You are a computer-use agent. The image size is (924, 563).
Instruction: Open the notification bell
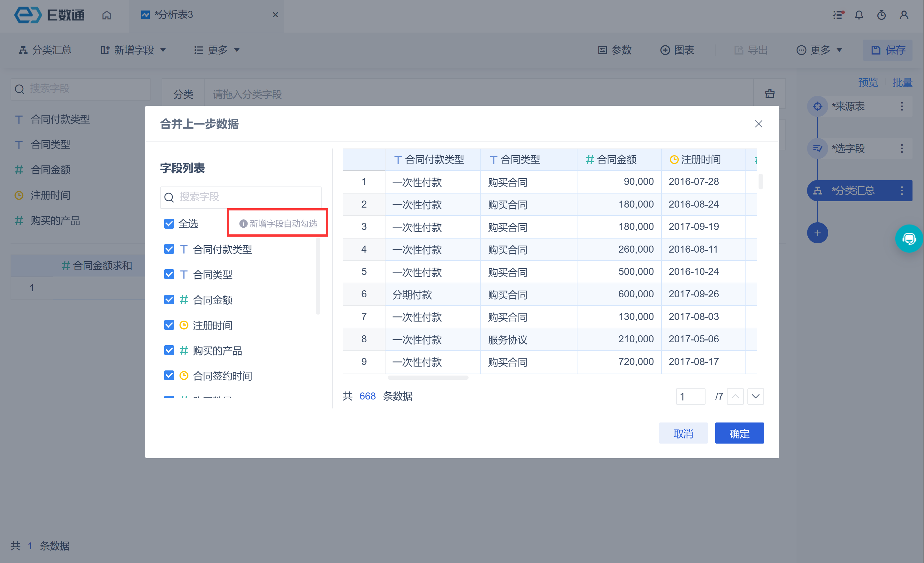(x=859, y=15)
